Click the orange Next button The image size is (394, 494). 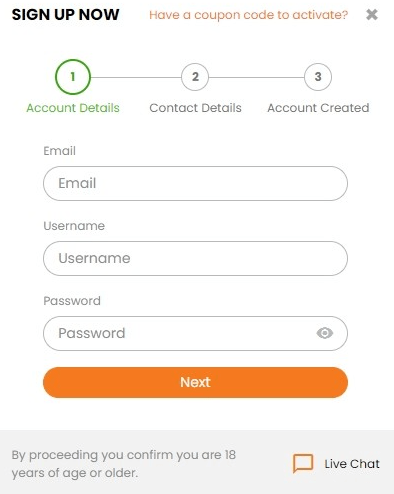195,382
